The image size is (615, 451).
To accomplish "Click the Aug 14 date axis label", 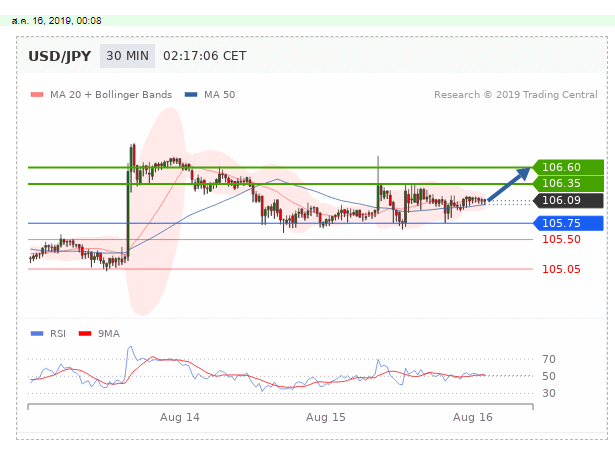I will (180, 417).
